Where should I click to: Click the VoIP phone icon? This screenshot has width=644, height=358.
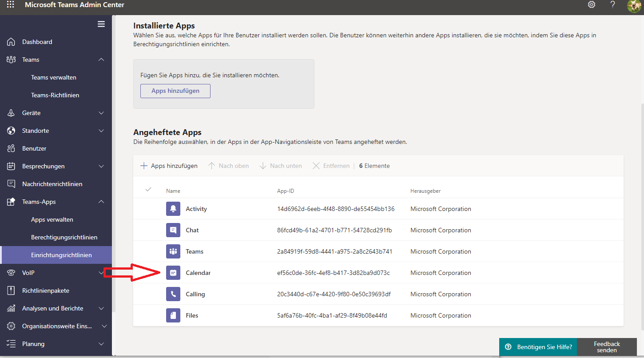coord(12,273)
